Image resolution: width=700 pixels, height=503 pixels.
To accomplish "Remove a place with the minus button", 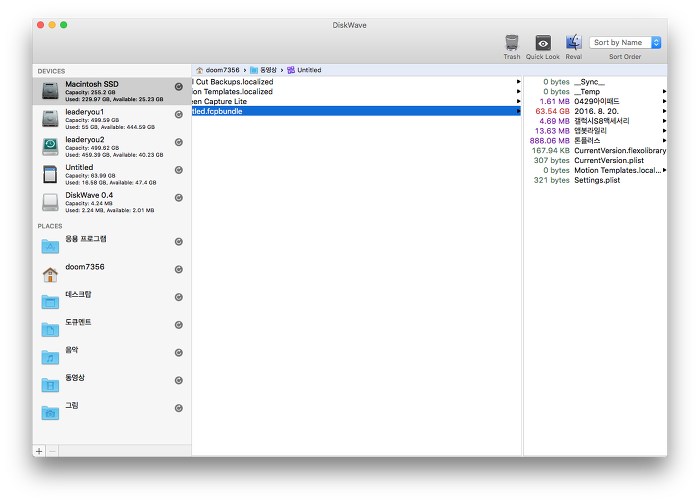I will point(52,451).
